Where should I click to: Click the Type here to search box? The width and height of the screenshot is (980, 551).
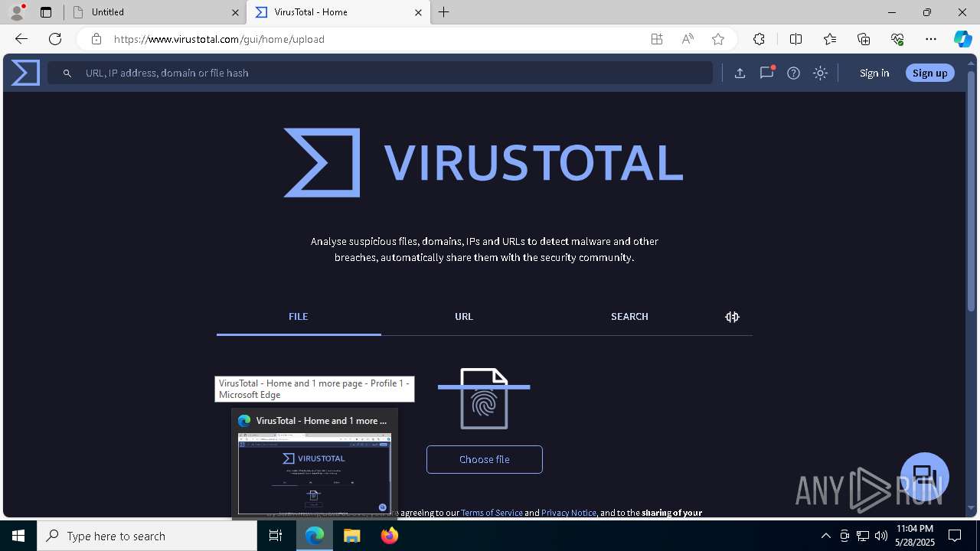pyautogui.click(x=147, y=536)
